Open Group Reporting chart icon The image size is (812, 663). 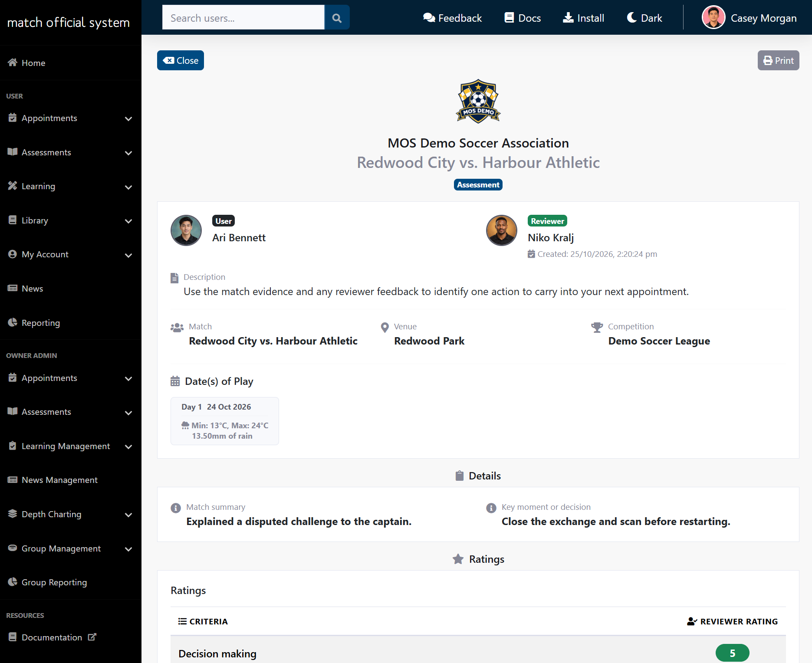(13, 582)
